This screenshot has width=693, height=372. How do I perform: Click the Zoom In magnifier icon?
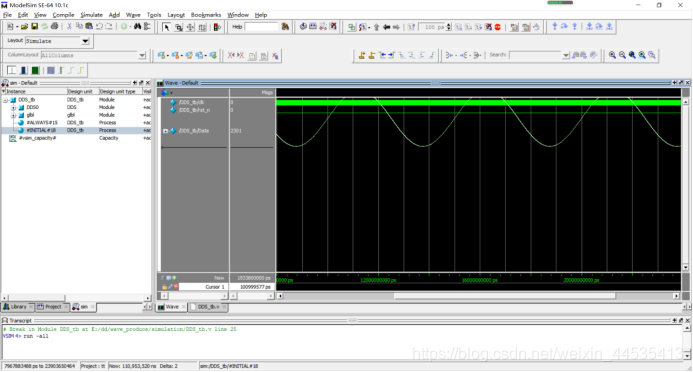(x=612, y=55)
